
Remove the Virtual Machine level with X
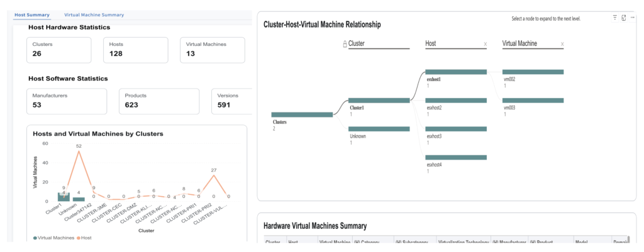point(562,45)
